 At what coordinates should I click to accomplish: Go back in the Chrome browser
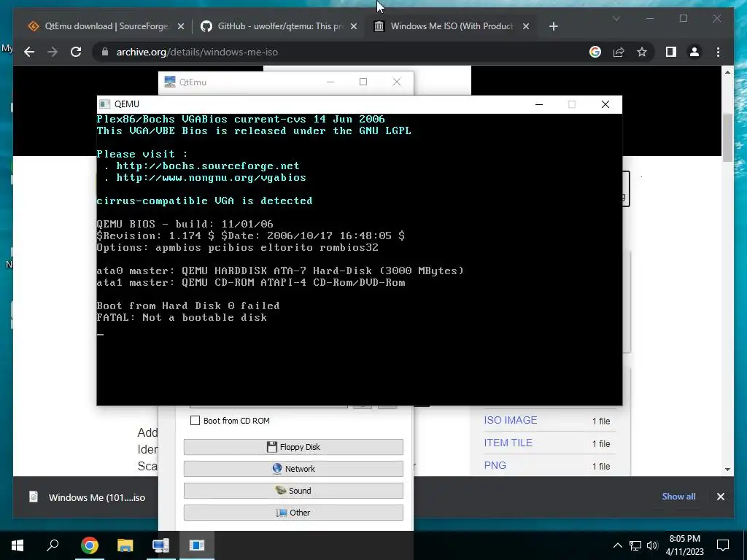[29, 52]
